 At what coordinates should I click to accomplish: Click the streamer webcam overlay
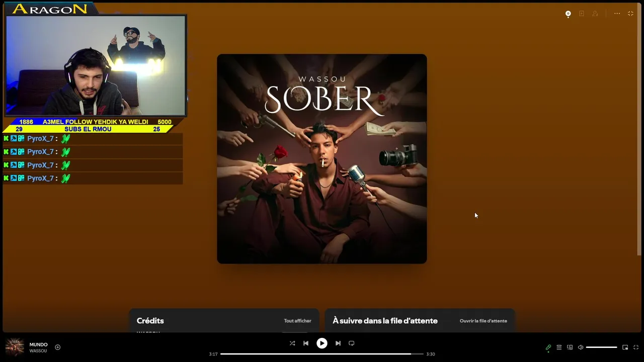[x=96, y=66]
